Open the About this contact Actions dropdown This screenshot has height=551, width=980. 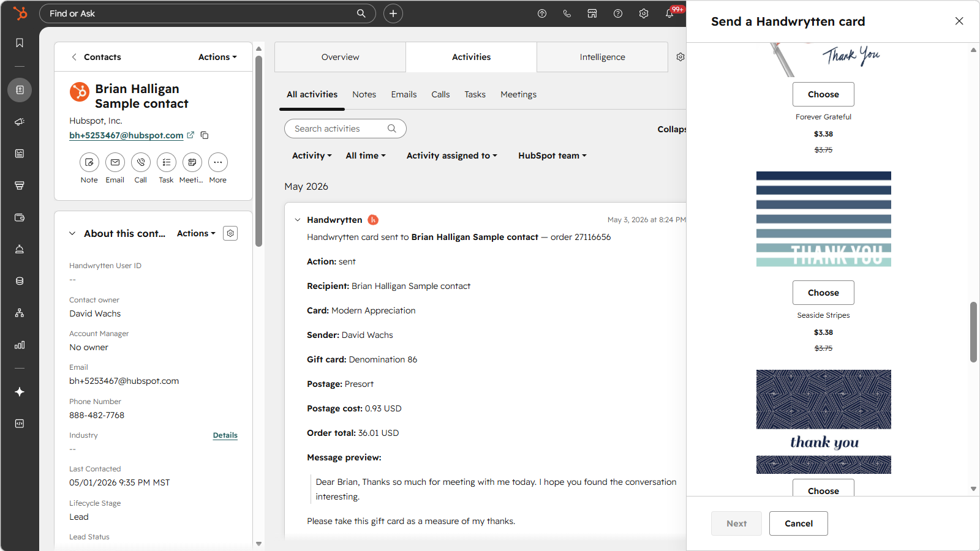(x=196, y=233)
